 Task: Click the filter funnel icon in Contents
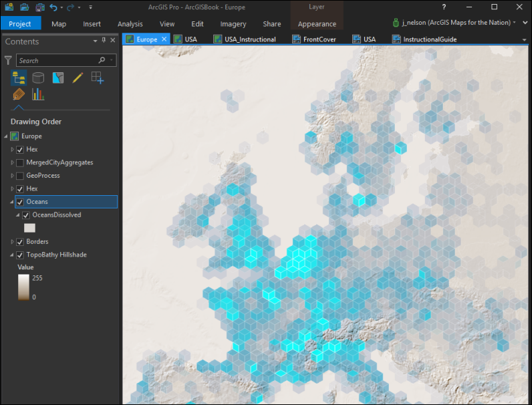coord(8,60)
